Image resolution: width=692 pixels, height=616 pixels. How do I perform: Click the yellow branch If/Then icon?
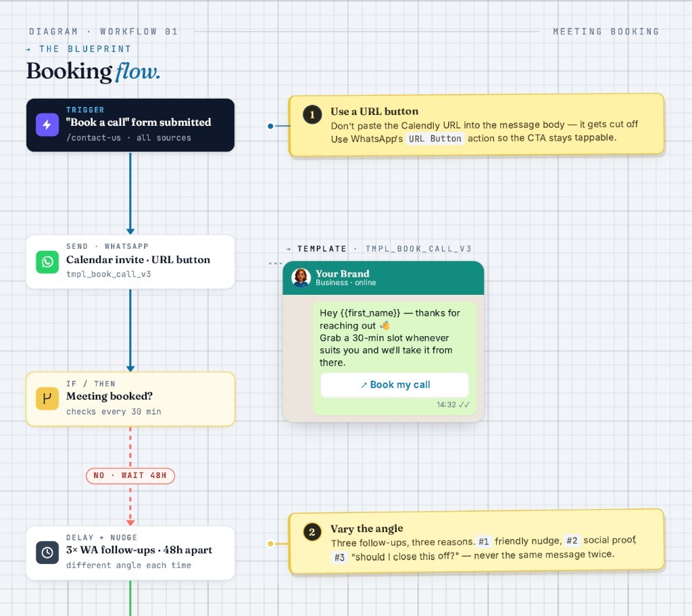[47, 399]
